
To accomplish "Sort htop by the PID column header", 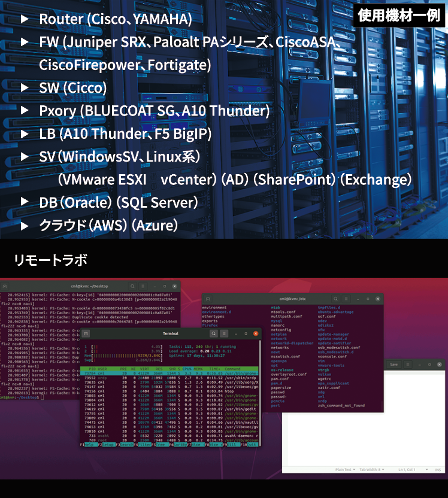I will (x=92, y=369).
